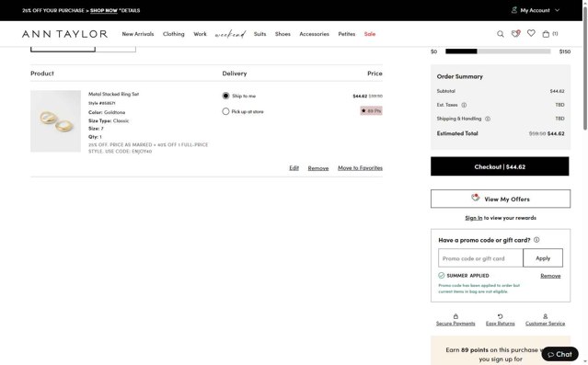Click the Secure Payments lock icon
The height and width of the screenshot is (365, 588).
click(x=455, y=316)
